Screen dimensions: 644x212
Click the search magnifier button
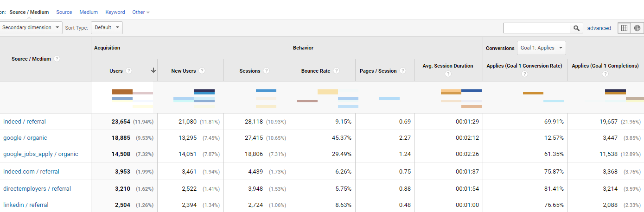pyautogui.click(x=576, y=28)
